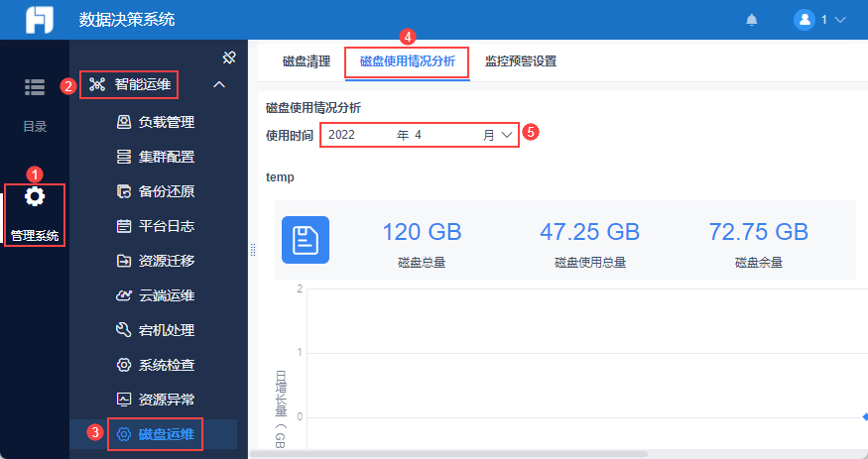This screenshot has height=459, width=868.
Task: Open 平台日志 menu entry
Action: (x=167, y=226)
